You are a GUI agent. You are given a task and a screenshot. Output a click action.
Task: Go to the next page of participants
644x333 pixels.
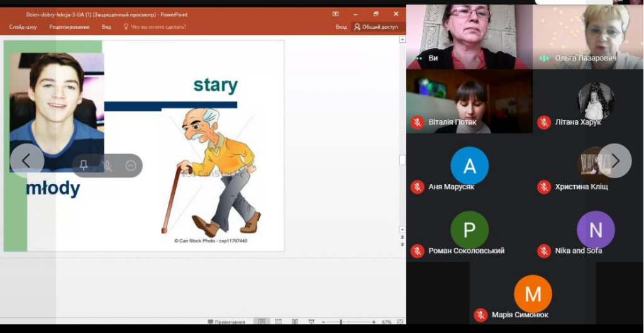tap(614, 161)
